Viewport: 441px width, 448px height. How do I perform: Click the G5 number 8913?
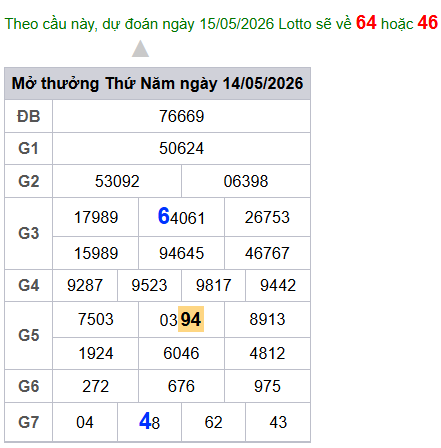tap(267, 319)
